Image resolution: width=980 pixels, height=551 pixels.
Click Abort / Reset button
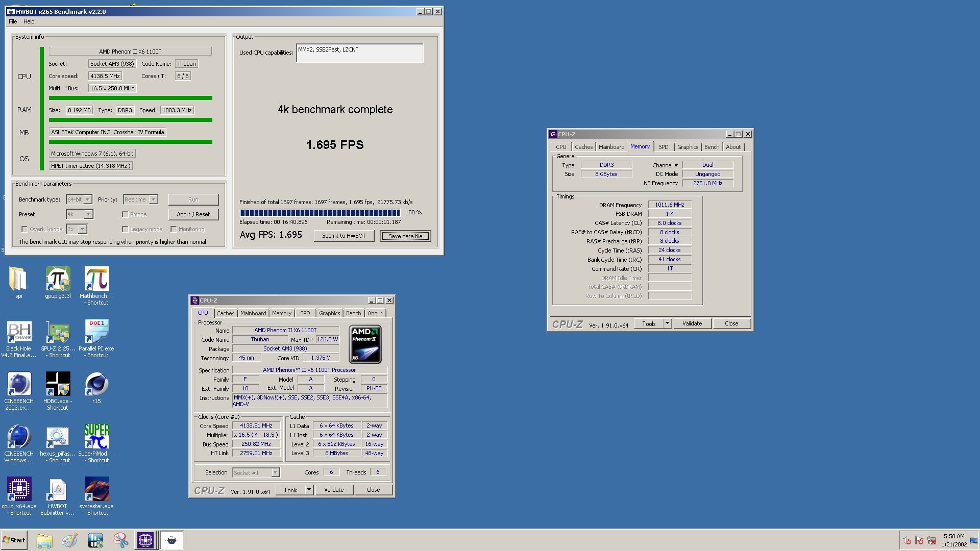point(193,214)
